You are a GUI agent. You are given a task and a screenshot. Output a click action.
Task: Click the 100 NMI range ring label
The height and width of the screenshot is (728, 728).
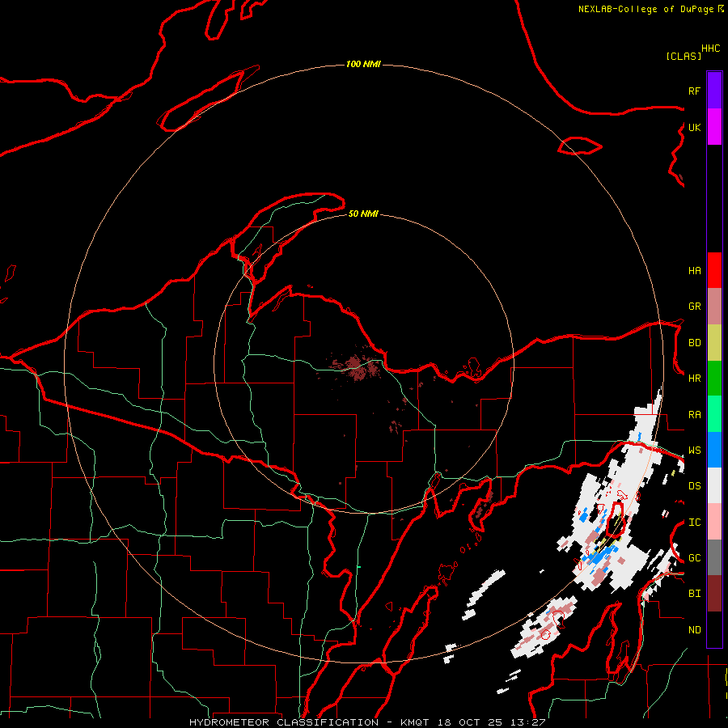click(363, 64)
